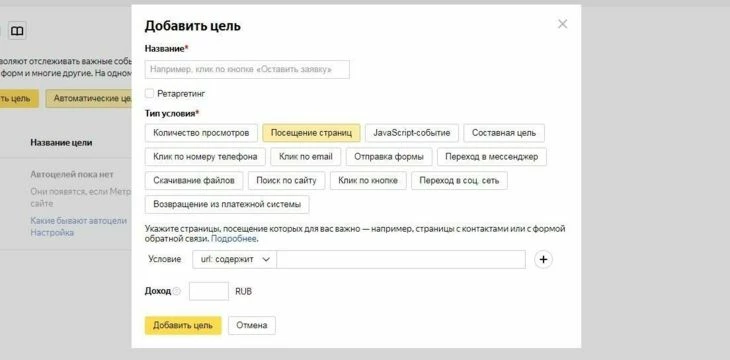The width and height of the screenshot is (730, 360).
Task: Open the Подробнее link
Action: pos(234,239)
